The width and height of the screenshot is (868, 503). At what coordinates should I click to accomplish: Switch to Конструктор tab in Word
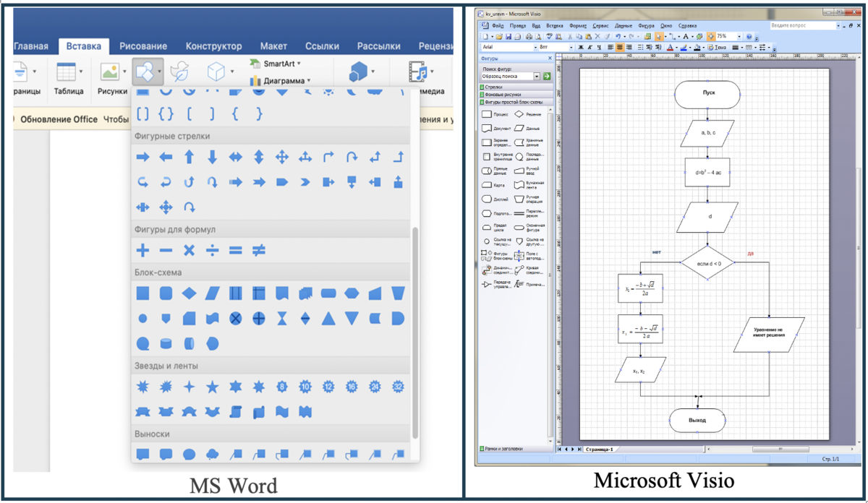[214, 46]
